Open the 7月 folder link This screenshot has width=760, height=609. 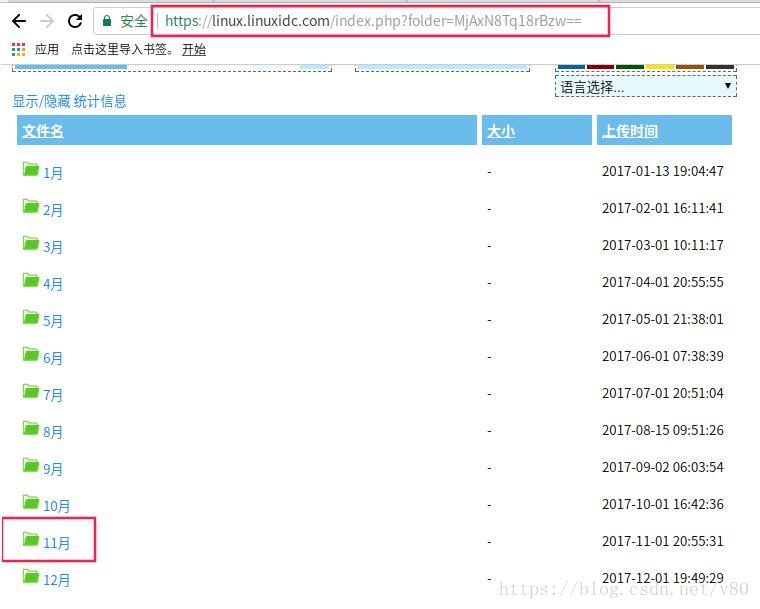click(x=53, y=395)
